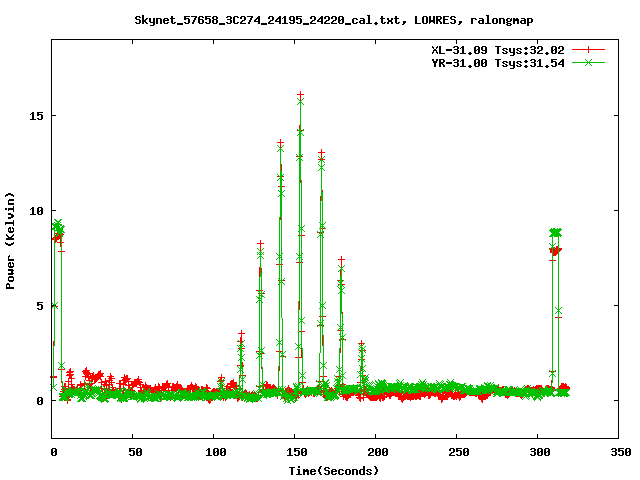This screenshot has width=640, height=480.
Task: Click the green cross legend sample line
Action: (x=588, y=62)
